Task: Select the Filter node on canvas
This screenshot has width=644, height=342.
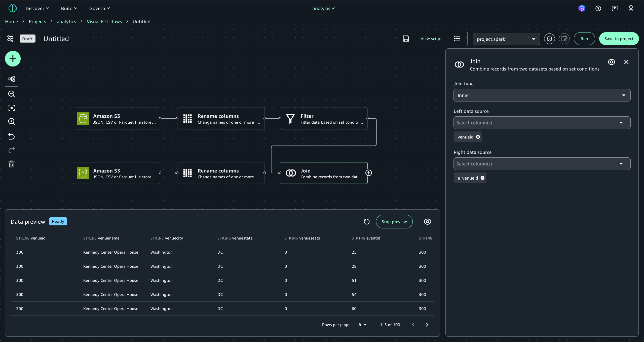Action: coord(324,119)
